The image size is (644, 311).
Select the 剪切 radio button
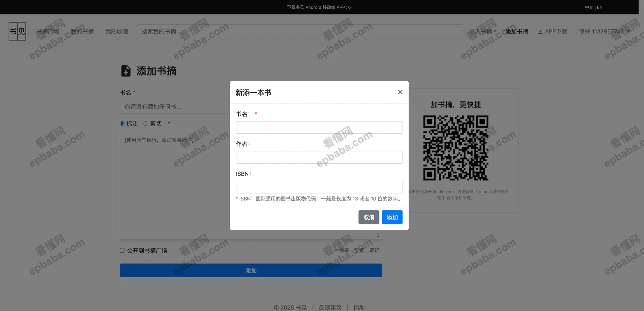[x=146, y=124]
